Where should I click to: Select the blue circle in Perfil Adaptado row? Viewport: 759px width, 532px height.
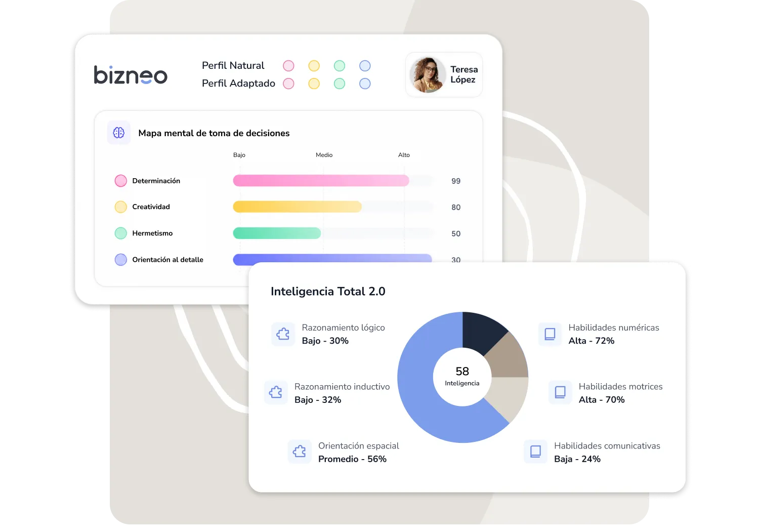[x=365, y=84]
